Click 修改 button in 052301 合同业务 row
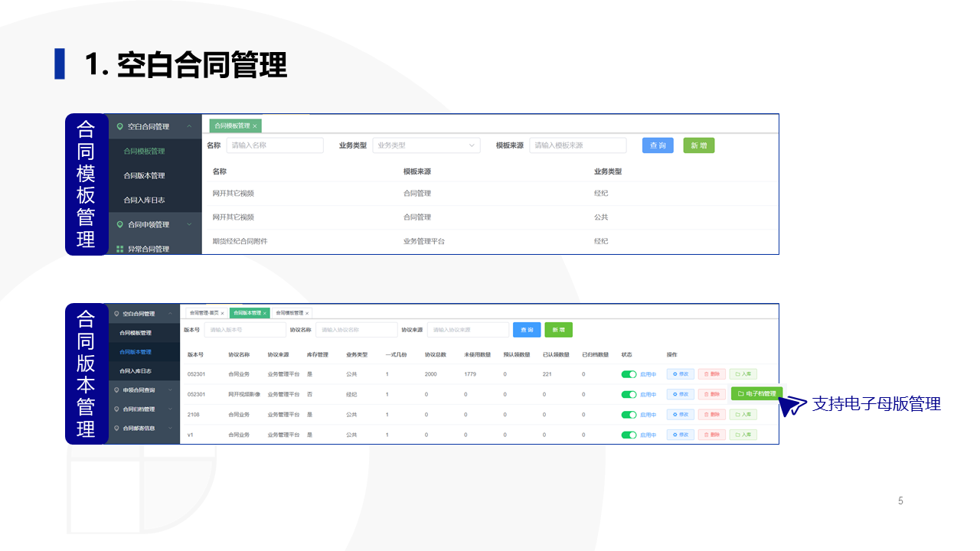The width and height of the screenshot is (980, 551). coord(681,374)
